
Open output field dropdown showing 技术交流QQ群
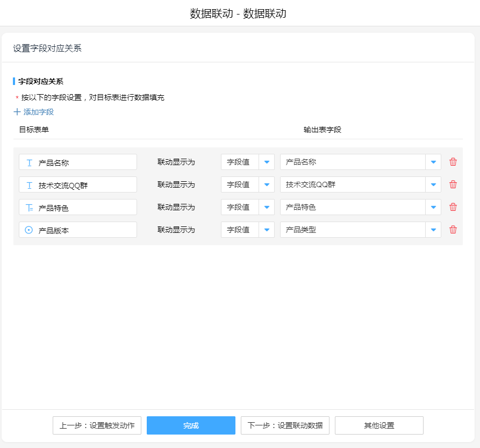(433, 184)
